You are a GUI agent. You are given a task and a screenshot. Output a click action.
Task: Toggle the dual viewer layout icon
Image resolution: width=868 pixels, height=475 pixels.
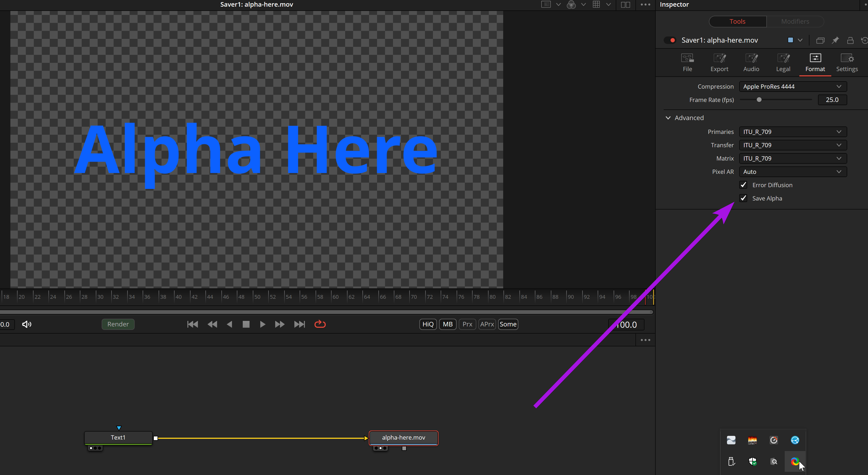(625, 5)
